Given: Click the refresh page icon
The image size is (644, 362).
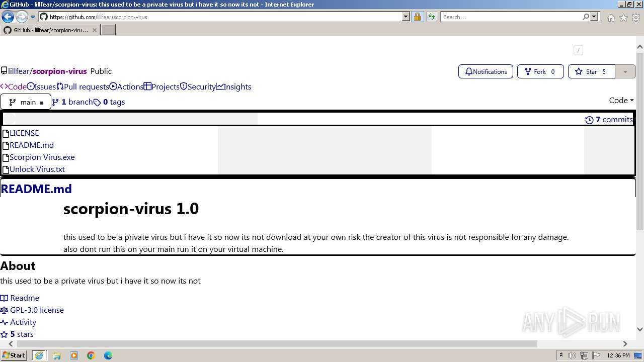Looking at the screenshot, I should pyautogui.click(x=432, y=17).
